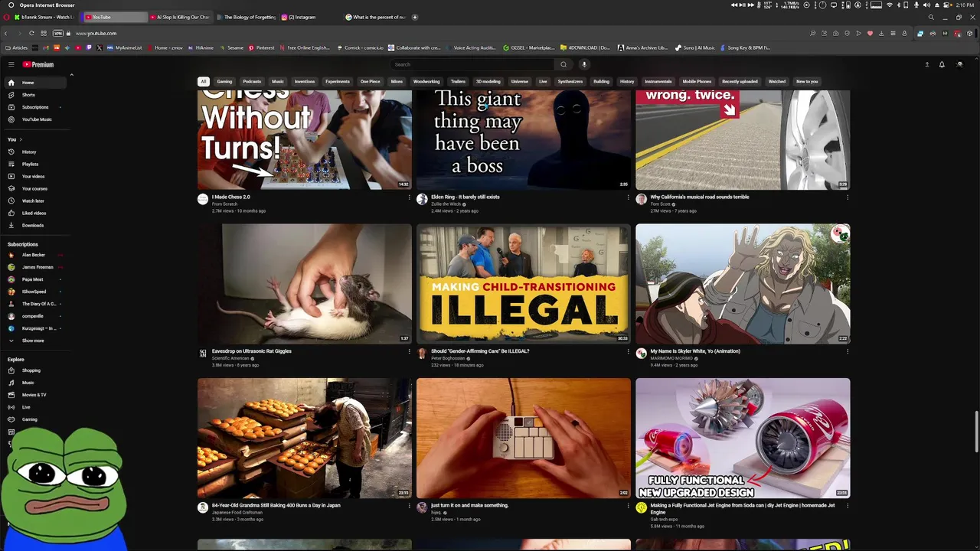Open the Grandma baking buns thumbnail
The height and width of the screenshot is (551, 980).
pyautogui.click(x=305, y=438)
